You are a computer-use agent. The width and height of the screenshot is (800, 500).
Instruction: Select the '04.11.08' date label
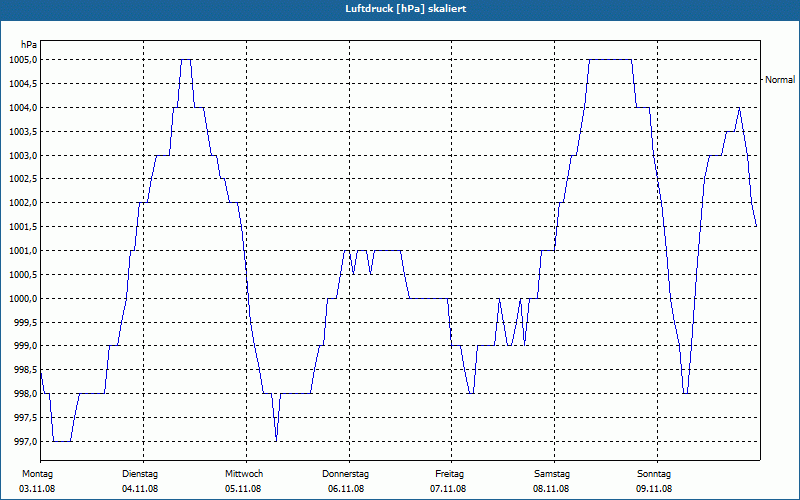coord(140,489)
